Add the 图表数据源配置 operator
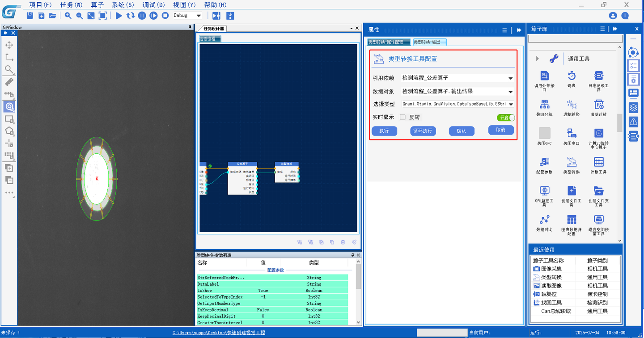This screenshot has height=338, width=644. point(572,225)
